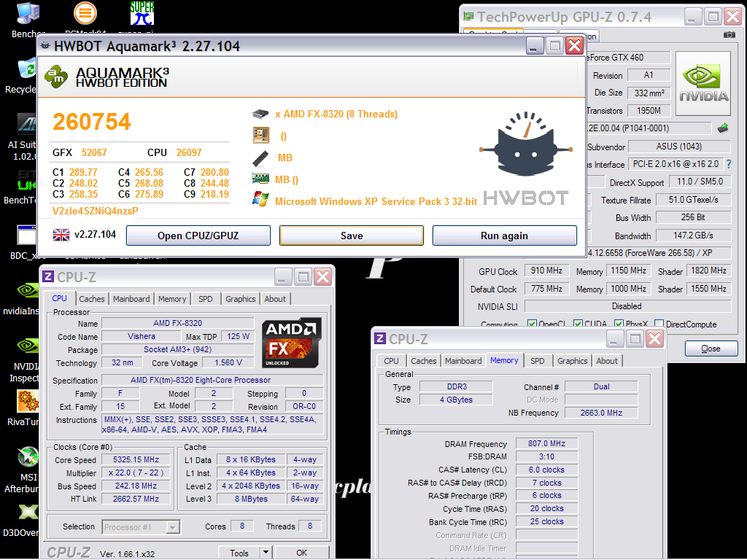
Task: Click OK in left CPU-Z window
Action: [x=301, y=553]
